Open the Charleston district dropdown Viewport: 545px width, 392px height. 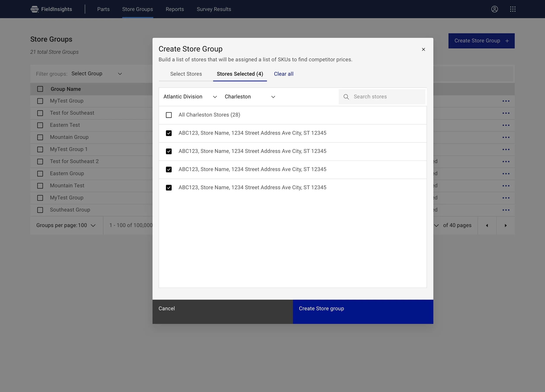tap(250, 97)
